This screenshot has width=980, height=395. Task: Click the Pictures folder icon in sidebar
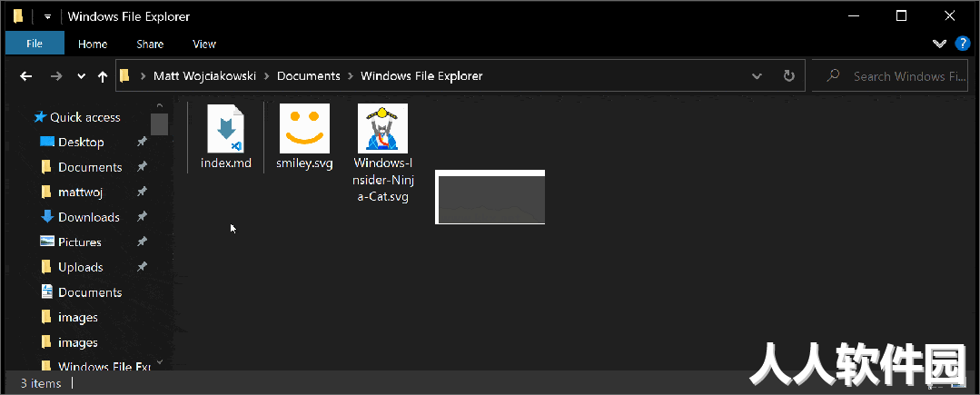[x=47, y=242]
